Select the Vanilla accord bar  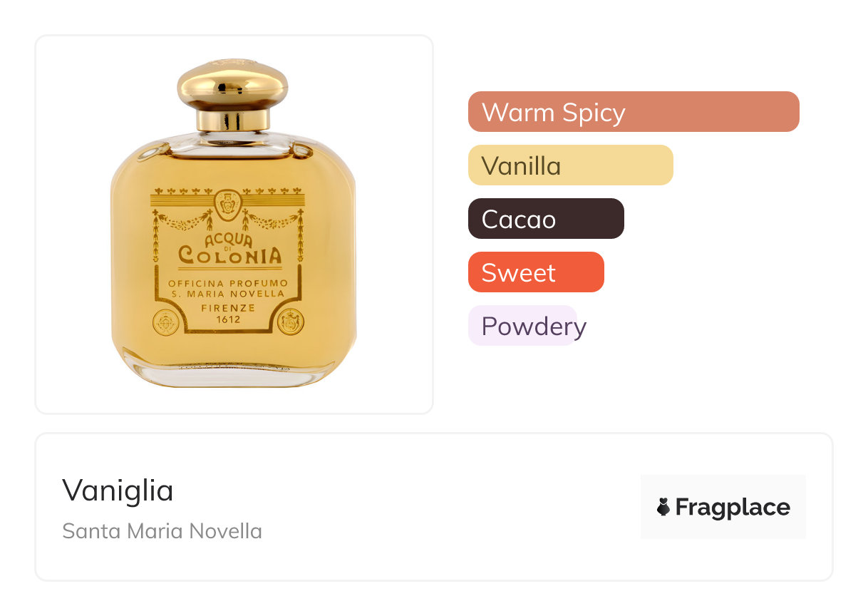570,165
